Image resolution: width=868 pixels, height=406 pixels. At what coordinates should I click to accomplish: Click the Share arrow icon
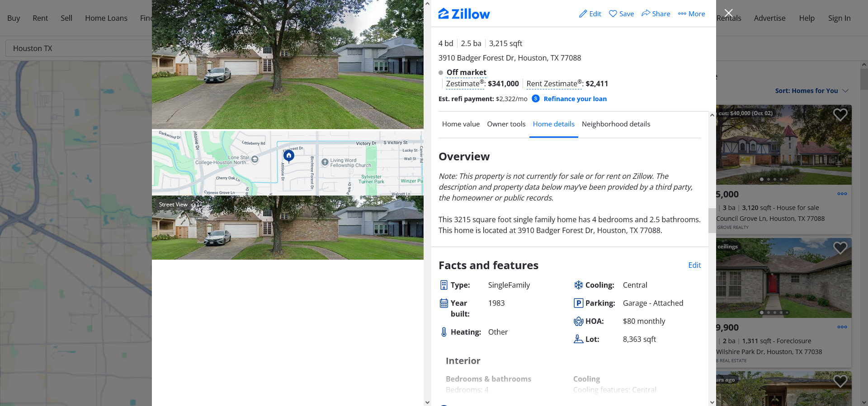[x=646, y=14]
